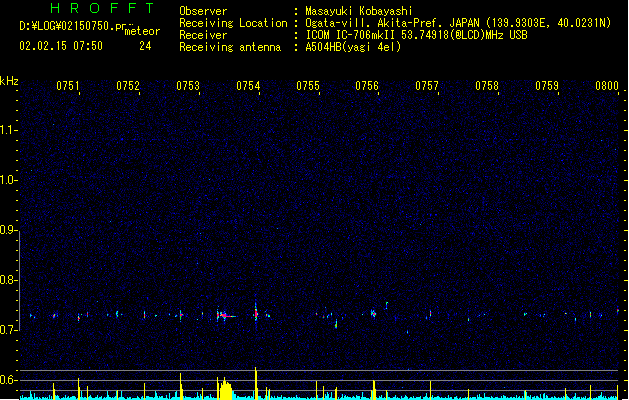Click the 0754 time marker
Image resolution: width=629 pixels, height=400 pixels.
[x=248, y=86]
